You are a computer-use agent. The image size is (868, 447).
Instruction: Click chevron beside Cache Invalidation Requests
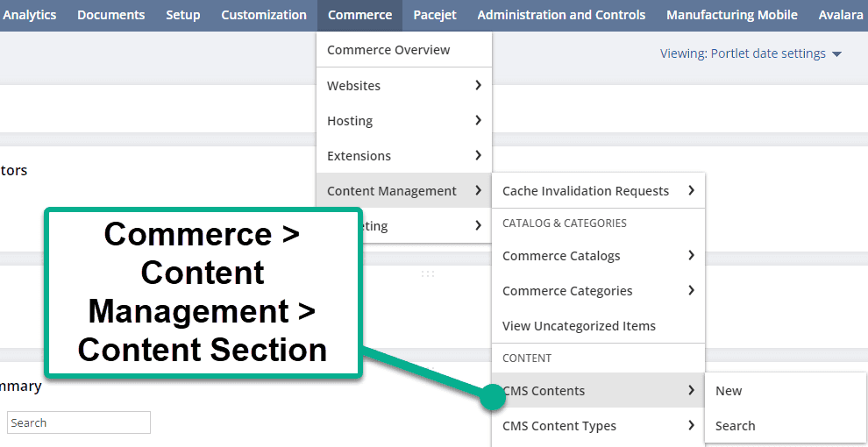click(x=691, y=190)
